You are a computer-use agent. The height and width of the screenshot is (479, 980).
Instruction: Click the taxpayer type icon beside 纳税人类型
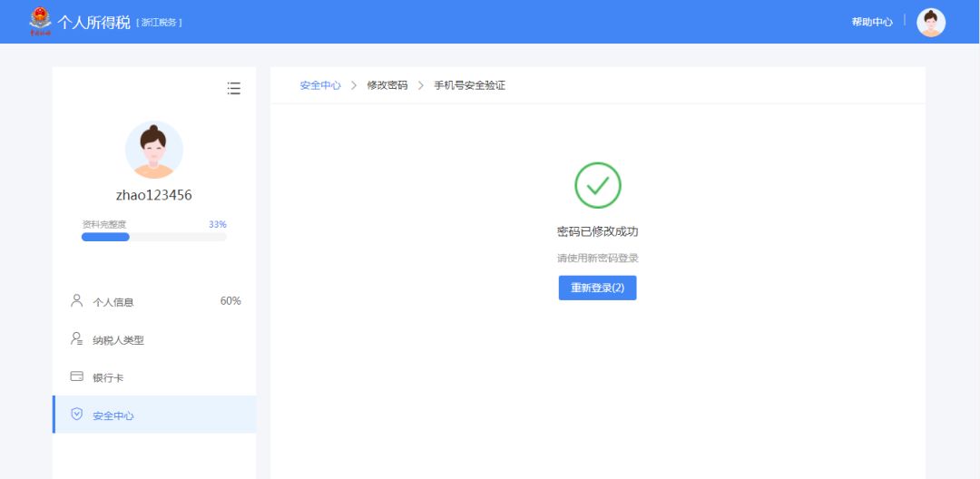coord(77,339)
